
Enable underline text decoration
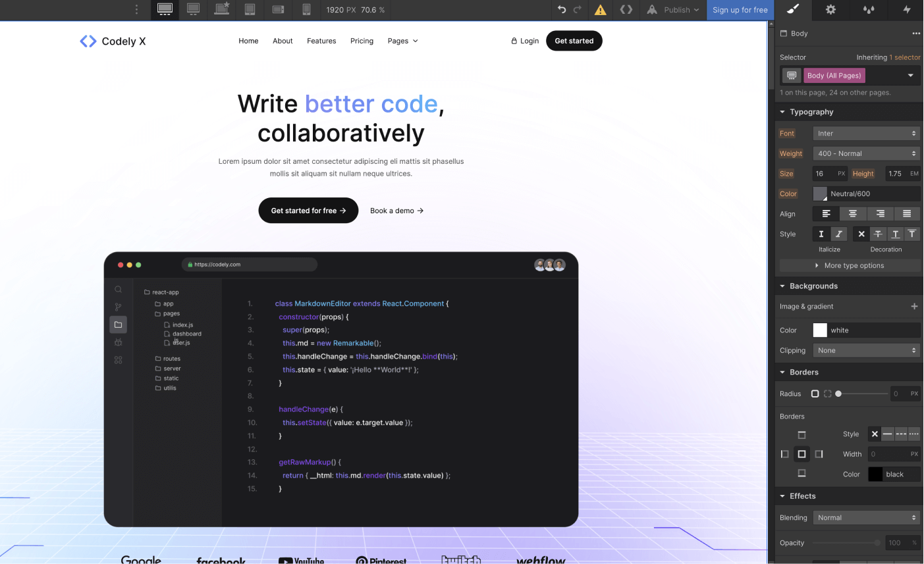[896, 234]
